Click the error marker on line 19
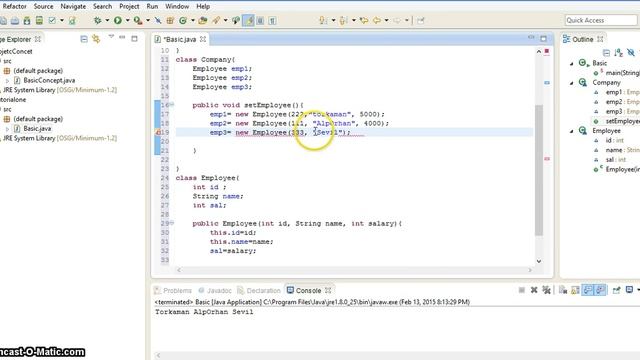This screenshot has height=360, width=640. (x=158, y=132)
